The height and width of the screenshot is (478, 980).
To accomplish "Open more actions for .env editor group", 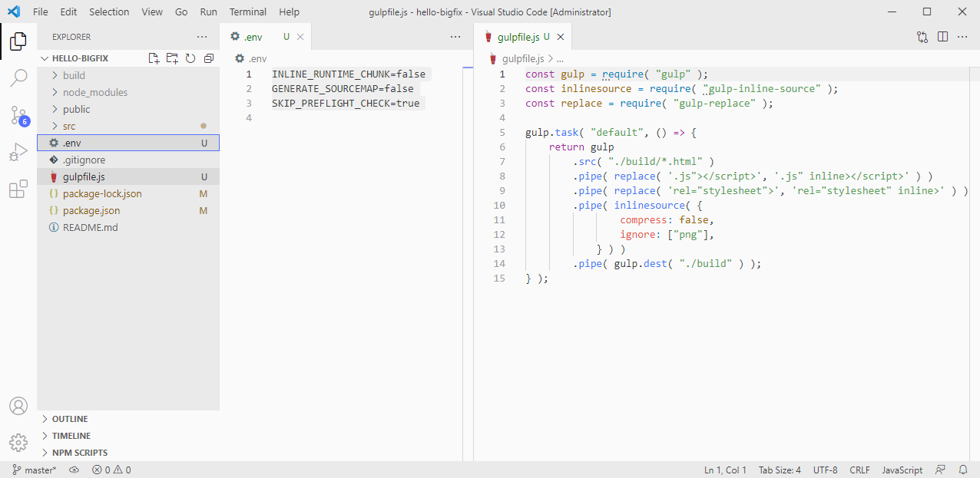I will click(x=455, y=37).
